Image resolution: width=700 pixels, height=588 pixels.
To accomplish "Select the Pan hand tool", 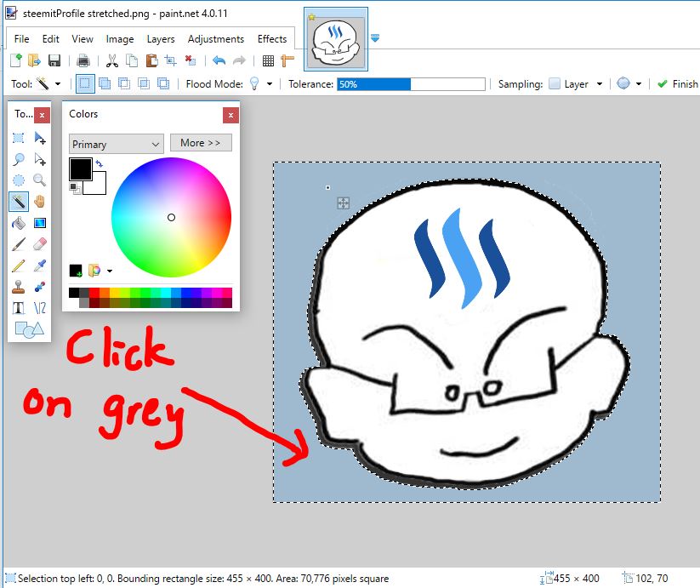I will point(40,202).
